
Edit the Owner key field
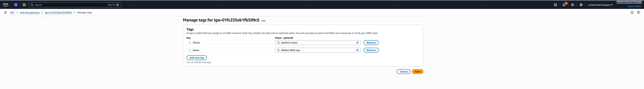tap(229, 43)
